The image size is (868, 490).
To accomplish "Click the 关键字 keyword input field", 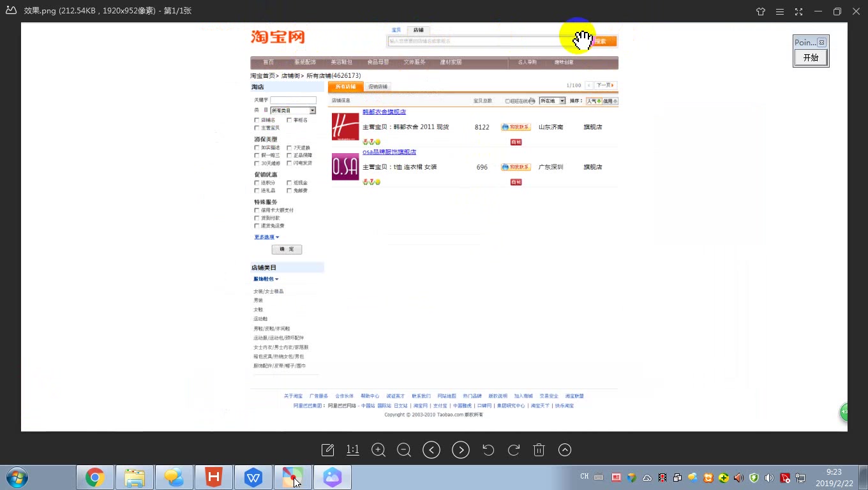I will [293, 100].
